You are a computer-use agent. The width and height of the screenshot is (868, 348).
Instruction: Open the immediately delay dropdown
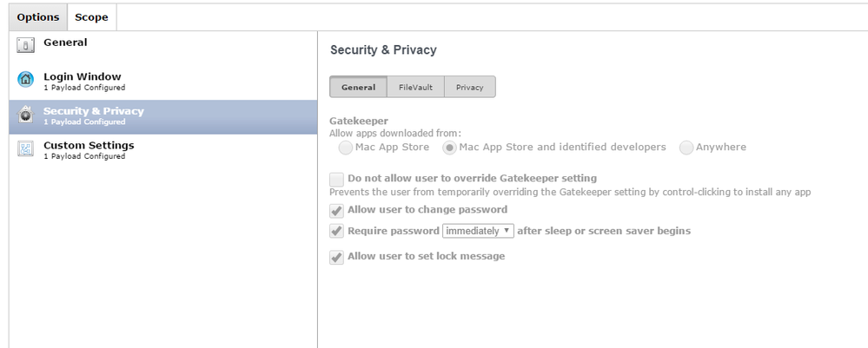click(478, 231)
